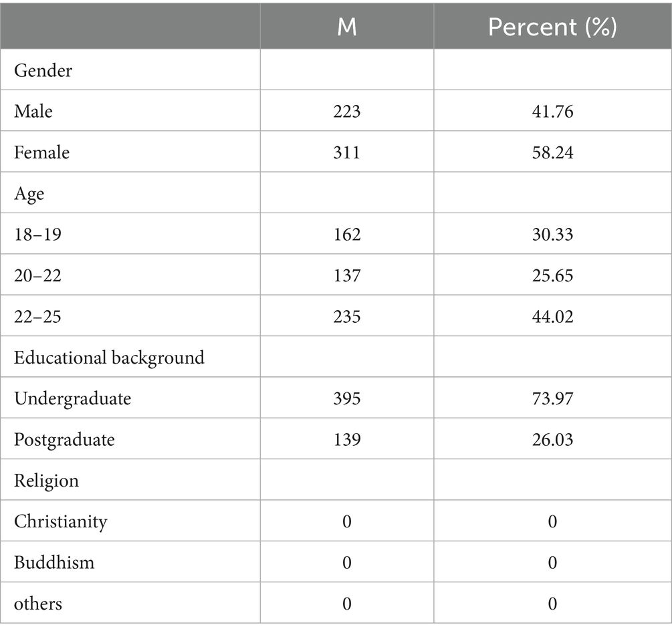
Task: Click the "Male" row label
Action: 33,112
